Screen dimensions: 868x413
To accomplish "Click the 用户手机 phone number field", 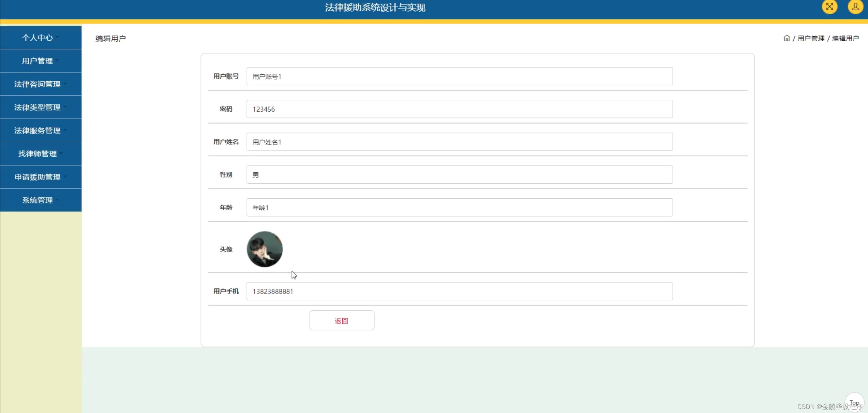I will pyautogui.click(x=459, y=291).
